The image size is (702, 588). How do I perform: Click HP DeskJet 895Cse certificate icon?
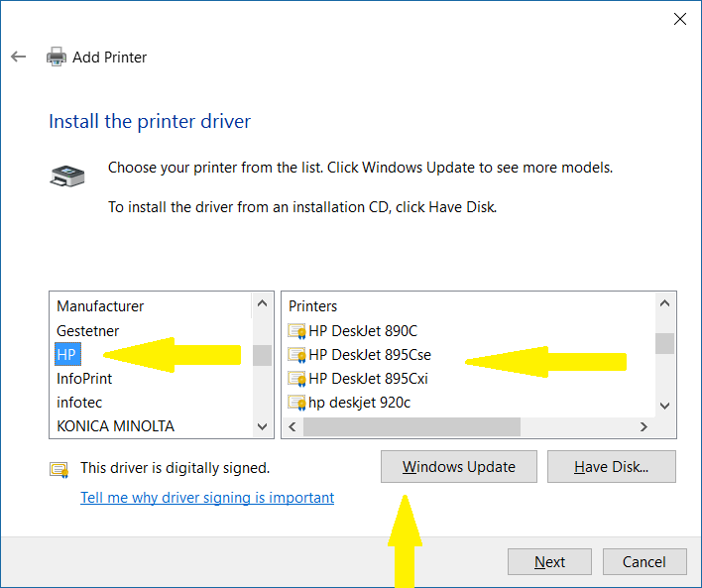pos(296,355)
